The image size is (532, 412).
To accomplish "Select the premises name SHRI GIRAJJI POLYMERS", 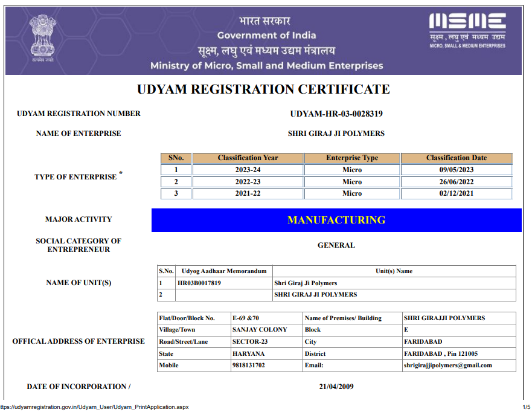I will pos(444,318).
